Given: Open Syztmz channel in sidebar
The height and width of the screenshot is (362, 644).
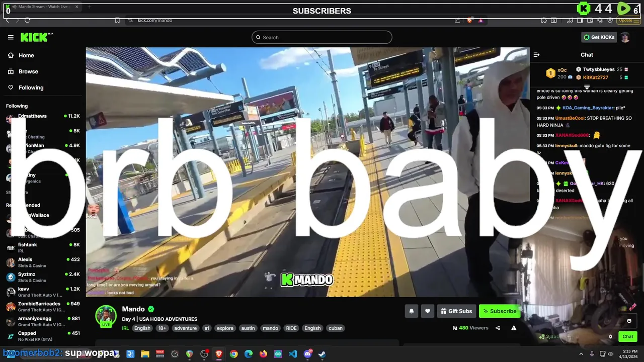Looking at the screenshot, I should 43,277.
